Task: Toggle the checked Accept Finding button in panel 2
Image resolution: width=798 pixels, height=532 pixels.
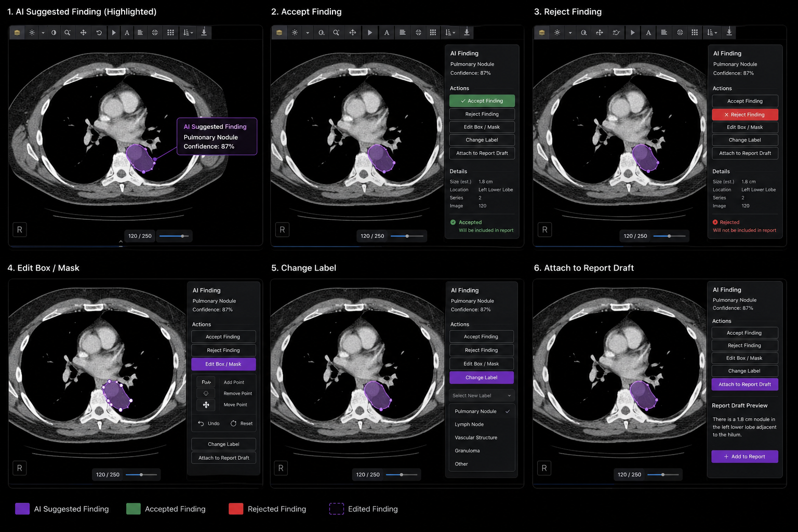Action: pos(482,101)
